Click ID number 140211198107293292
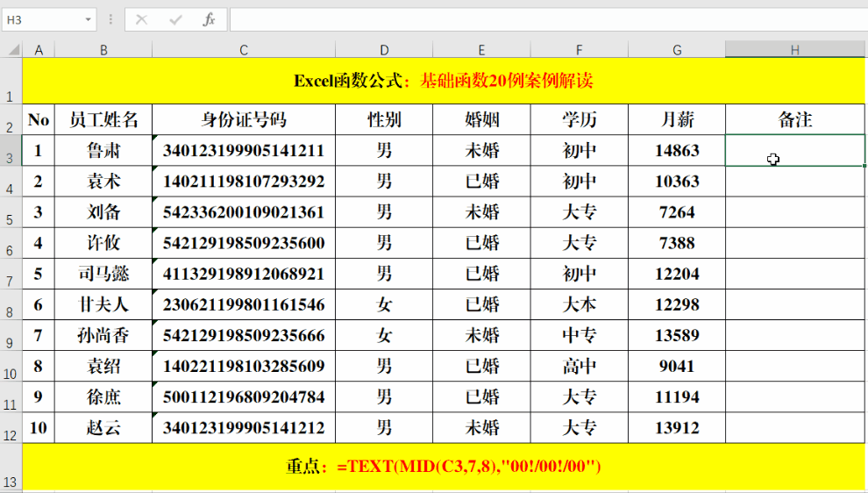Screen dimensions: 868x493 (244, 181)
